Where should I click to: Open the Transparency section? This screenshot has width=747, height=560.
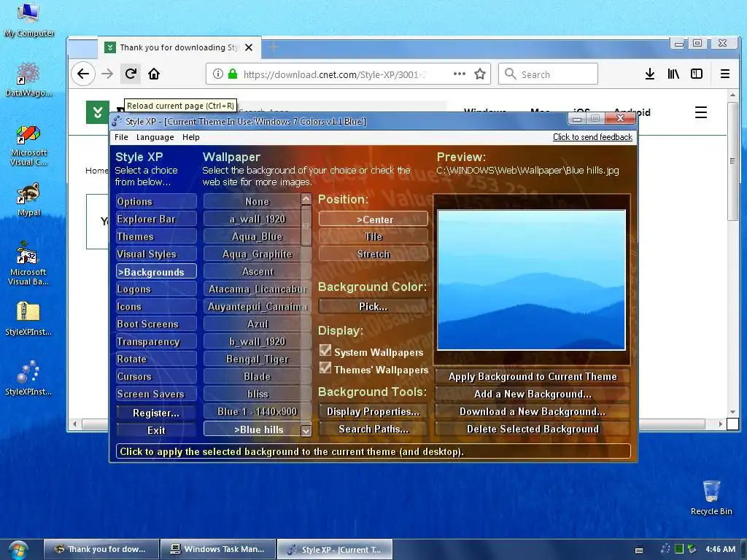click(x=156, y=342)
